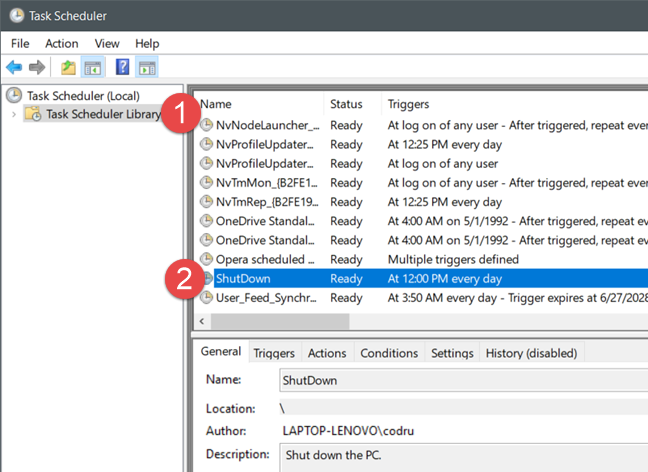Screen dimensions: 648x472
Task: Click the task icon of NvTmRep row
Action: point(206,201)
